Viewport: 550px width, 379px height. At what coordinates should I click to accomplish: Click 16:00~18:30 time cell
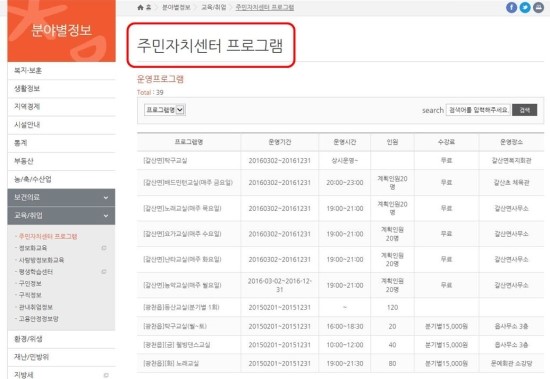pos(344,326)
